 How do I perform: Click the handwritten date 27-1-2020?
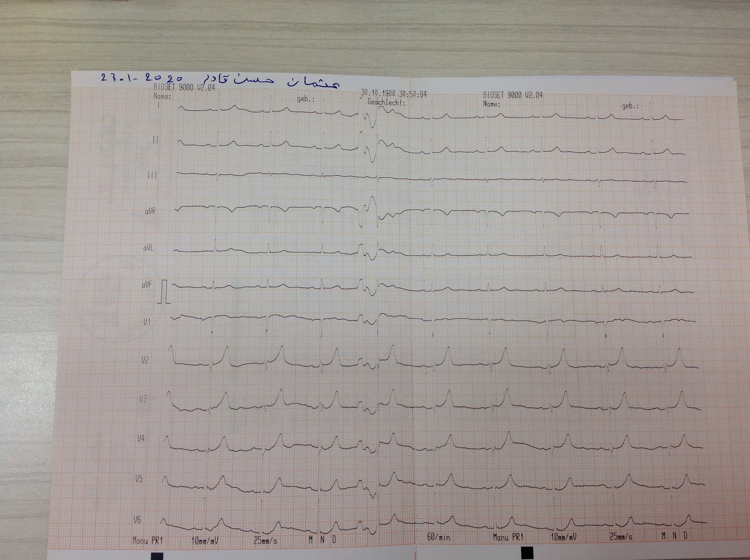click(x=141, y=78)
